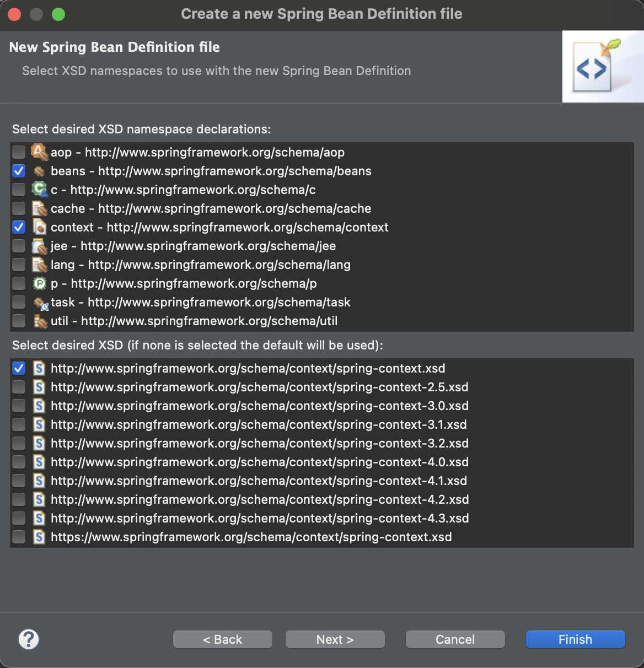Viewport: 644px width, 668px height.
Task: Uncheck the beans namespace checkbox
Action: pyautogui.click(x=19, y=171)
